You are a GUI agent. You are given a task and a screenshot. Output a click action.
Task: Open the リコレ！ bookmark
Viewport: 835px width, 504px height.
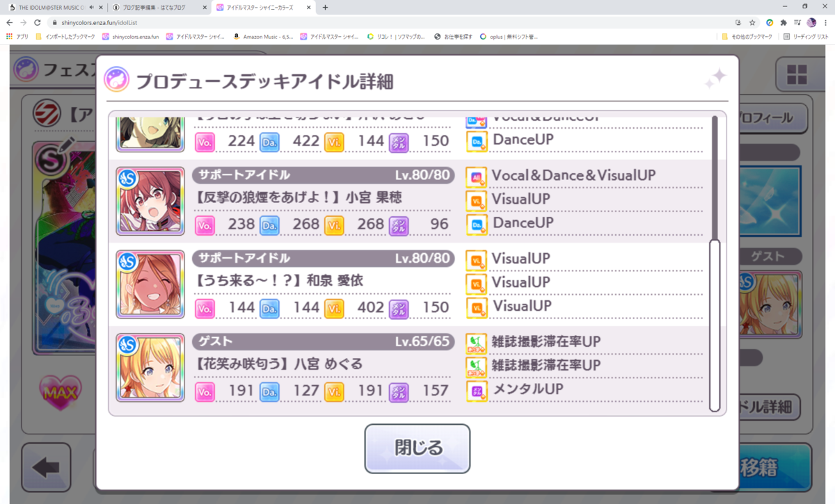tap(396, 36)
